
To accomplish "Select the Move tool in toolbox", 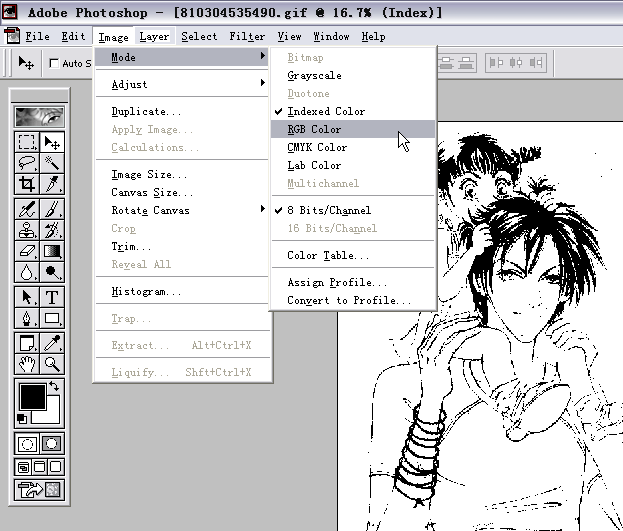I will coord(52,142).
